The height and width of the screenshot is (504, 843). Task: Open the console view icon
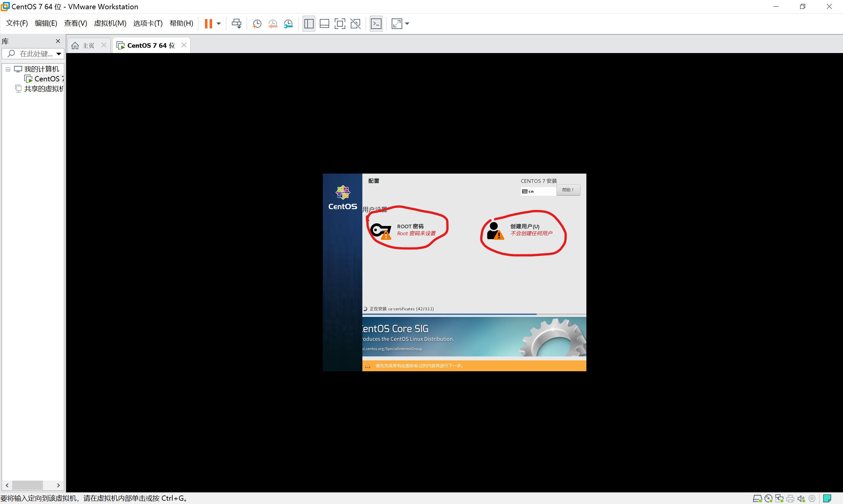tap(376, 23)
